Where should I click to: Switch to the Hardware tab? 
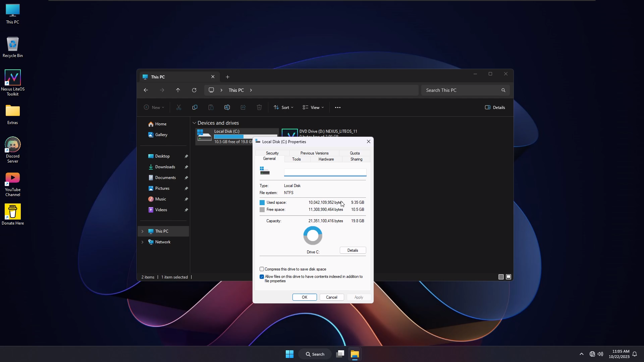[x=326, y=159]
